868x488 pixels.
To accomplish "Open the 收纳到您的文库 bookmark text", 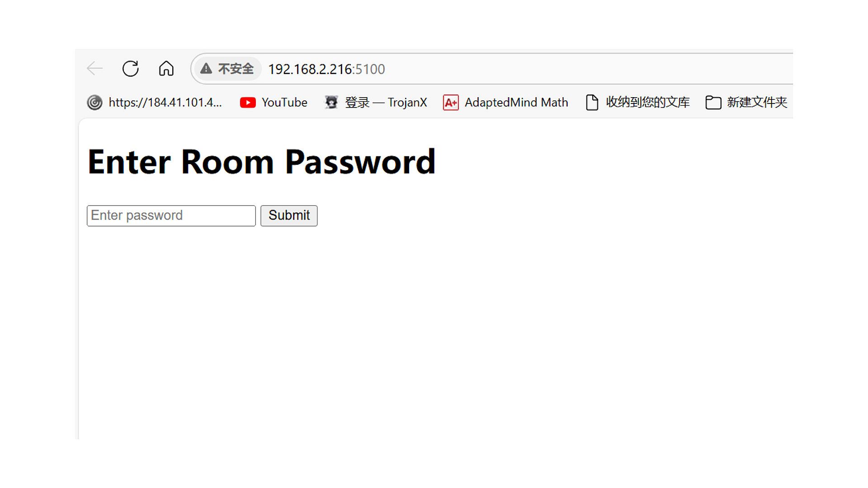I will point(648,103).
